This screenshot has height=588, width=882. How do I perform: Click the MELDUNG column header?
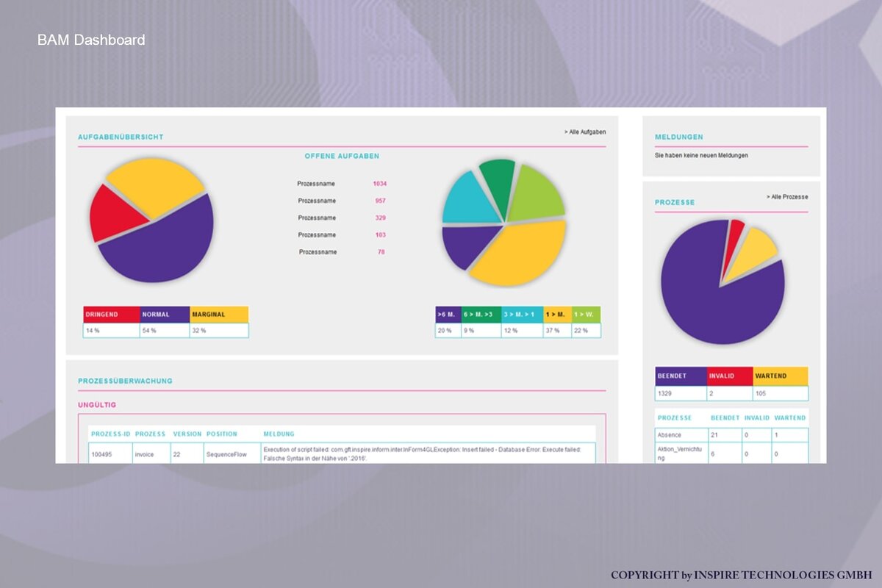point(279,434)
